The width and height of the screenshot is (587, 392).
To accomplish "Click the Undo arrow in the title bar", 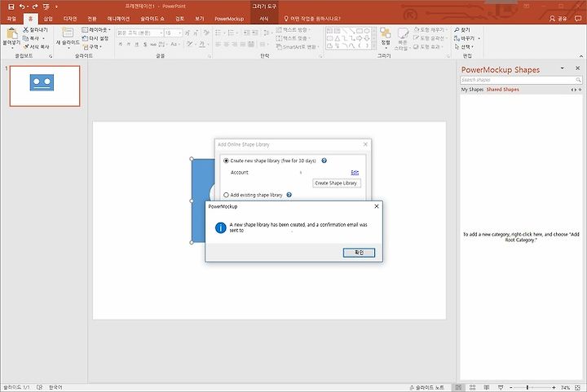I will 22,7.
